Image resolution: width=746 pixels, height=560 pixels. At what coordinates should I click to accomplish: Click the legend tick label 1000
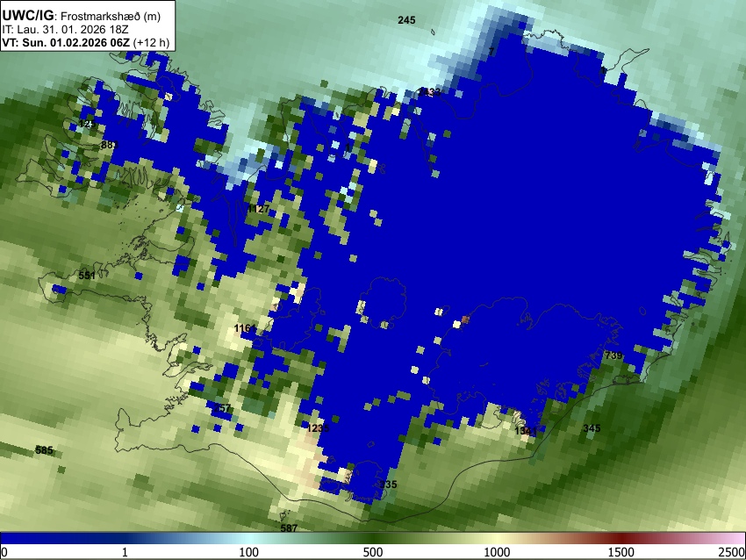(x=497, y=552)
